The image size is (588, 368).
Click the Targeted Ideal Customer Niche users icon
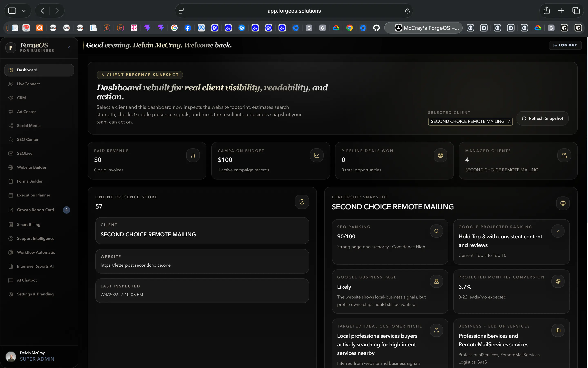tap(436, 330)
